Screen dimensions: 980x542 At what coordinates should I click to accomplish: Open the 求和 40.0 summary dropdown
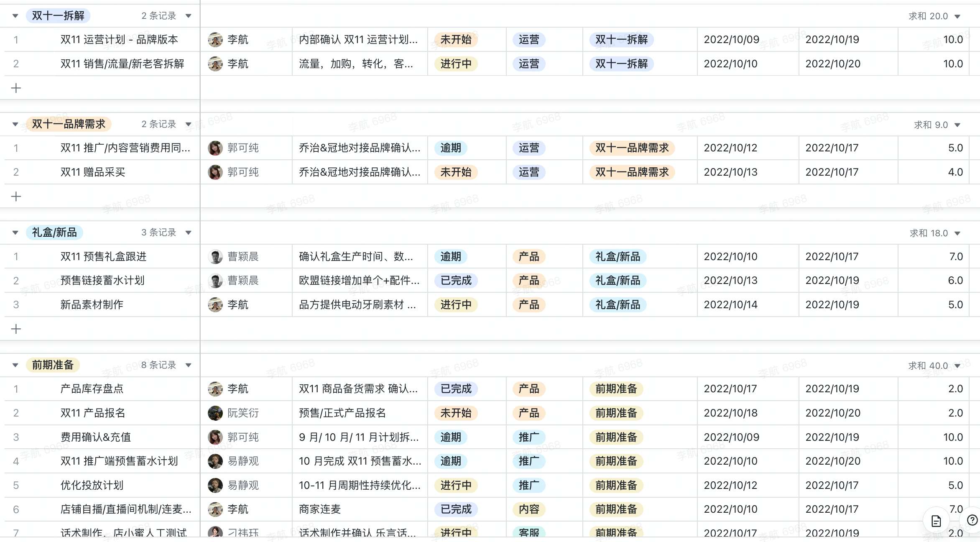(x=957, y=366)
